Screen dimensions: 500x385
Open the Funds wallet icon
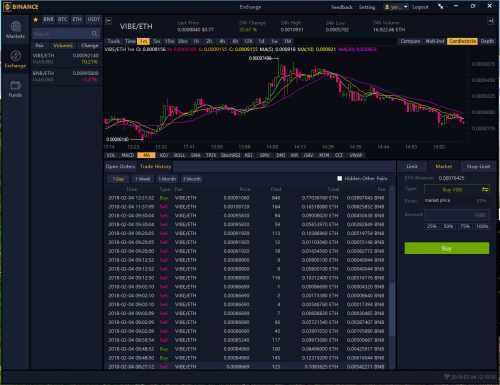(x=15, y=85)
